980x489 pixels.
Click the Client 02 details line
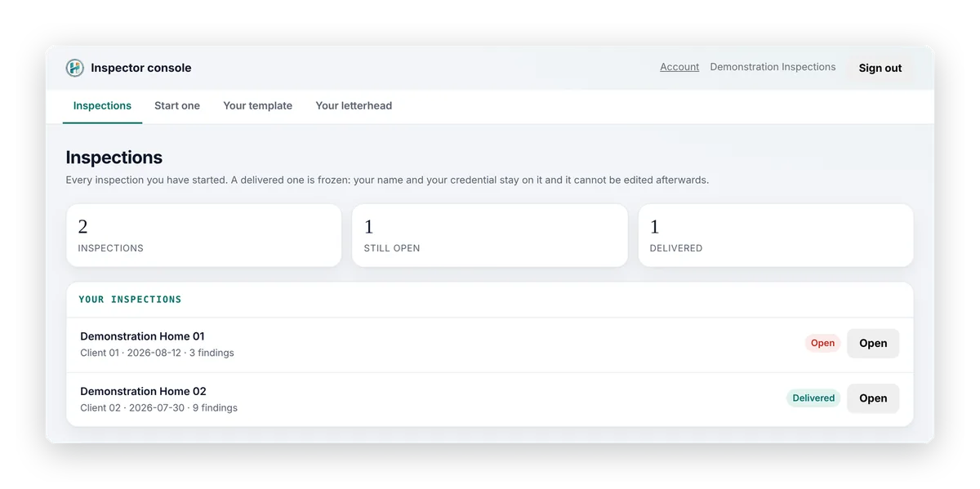pos(158,407)
